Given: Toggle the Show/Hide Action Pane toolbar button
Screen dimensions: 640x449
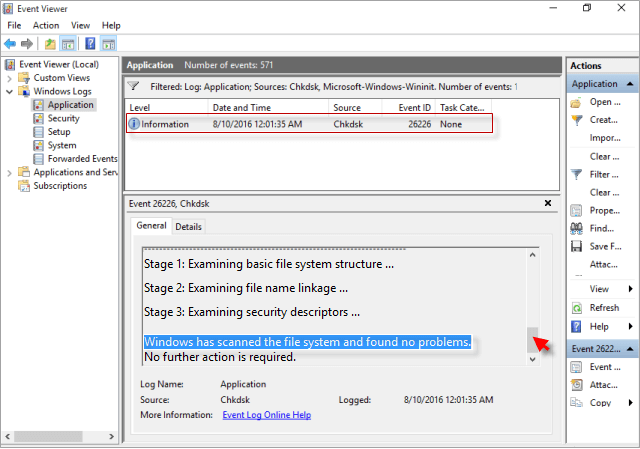Looking at the screenshot, I should click(x=108, y=44).
